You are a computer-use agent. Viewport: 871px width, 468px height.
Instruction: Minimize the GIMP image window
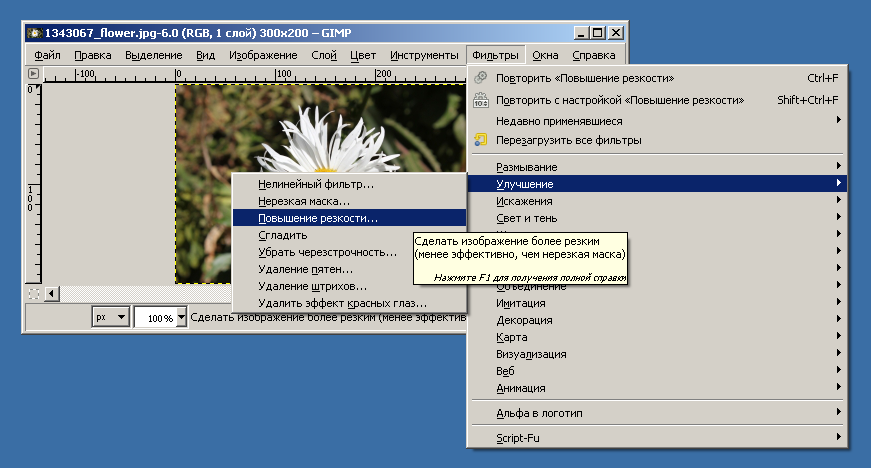pos(581,33)
